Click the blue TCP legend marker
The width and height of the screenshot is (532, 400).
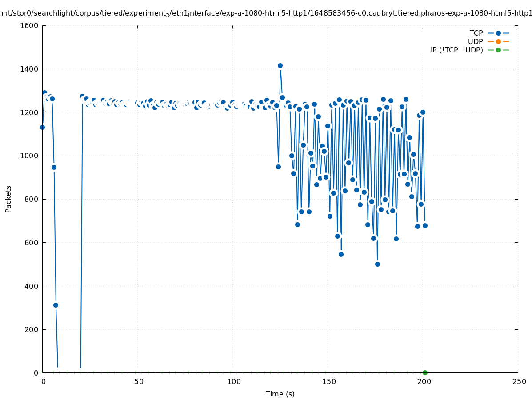tap(498, 33)
